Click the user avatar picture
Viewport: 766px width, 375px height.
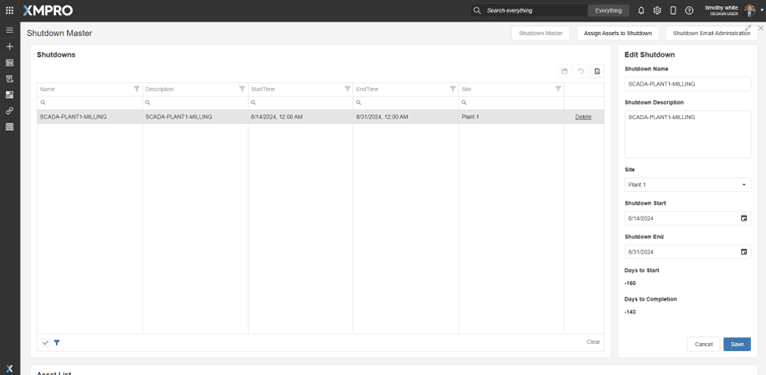tap(749, 10)
